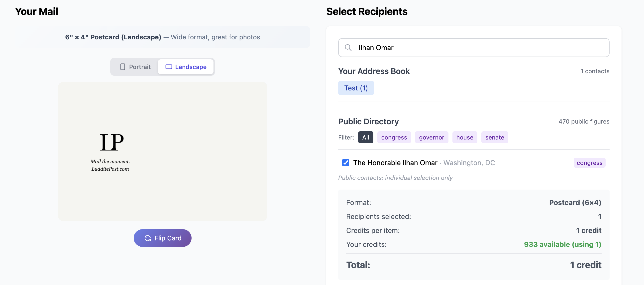Viewport: 644px width, 285px height.
Task: Filter directory by house
Action: 464,137
